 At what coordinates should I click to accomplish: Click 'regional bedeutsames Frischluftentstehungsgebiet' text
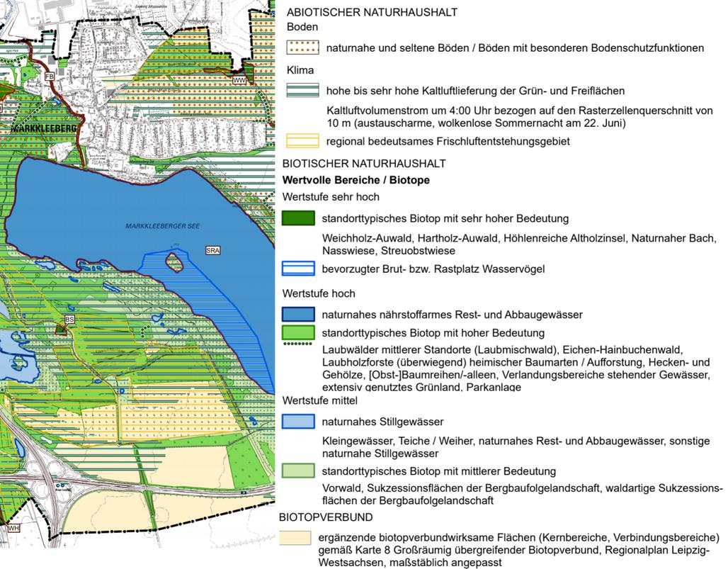[448, 141]
